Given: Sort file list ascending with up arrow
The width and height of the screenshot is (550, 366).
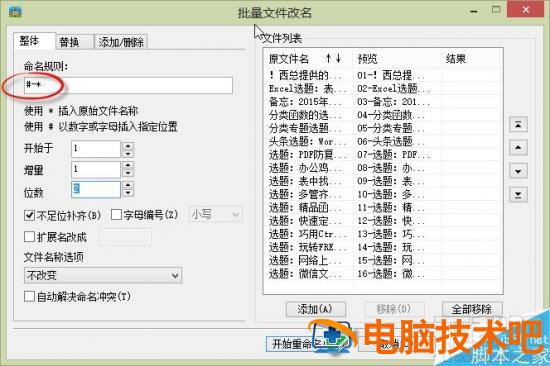Looking at the screenshot, I should [328, 58].
